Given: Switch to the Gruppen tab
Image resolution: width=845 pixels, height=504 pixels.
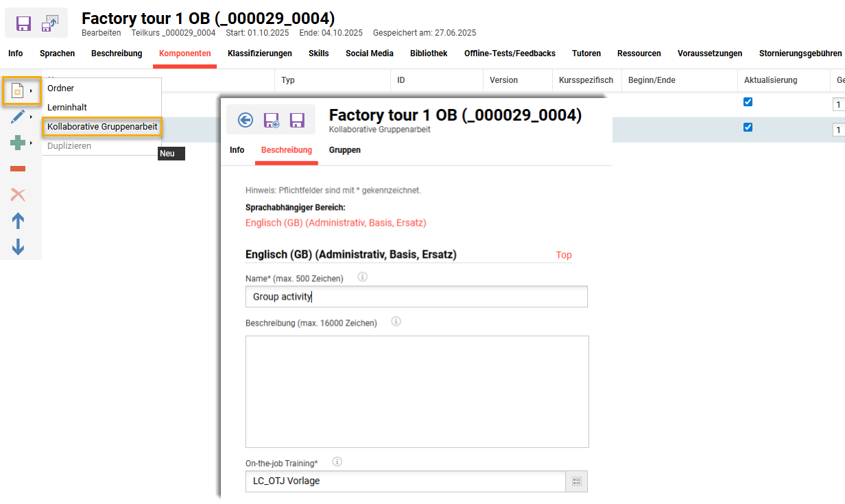Looking at the screenshot, I should pyautogui.click(x=344, y=150).
